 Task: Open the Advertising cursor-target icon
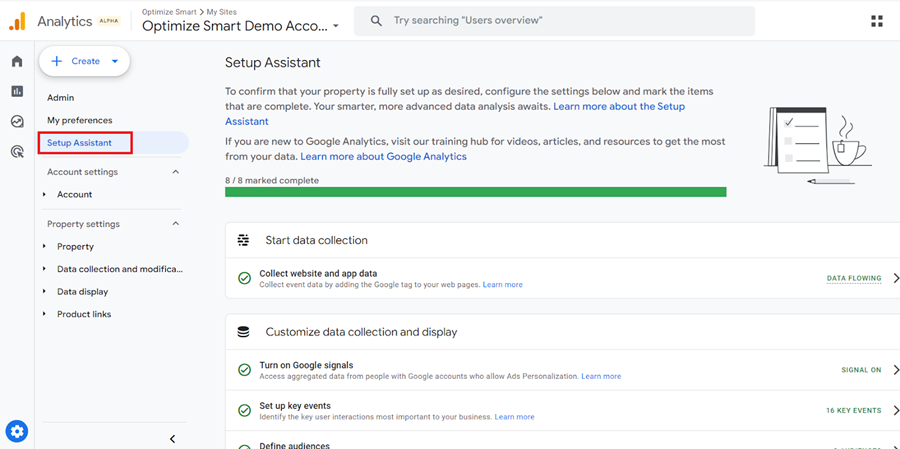(17, 152)
